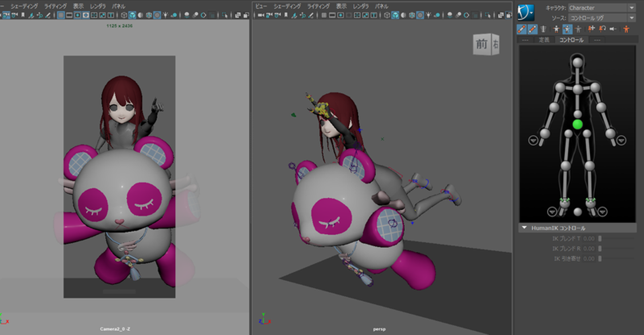Click the lightbulb icon in persp viewport toolbar
Screen dimensions: 644x335
click(428, 15)
